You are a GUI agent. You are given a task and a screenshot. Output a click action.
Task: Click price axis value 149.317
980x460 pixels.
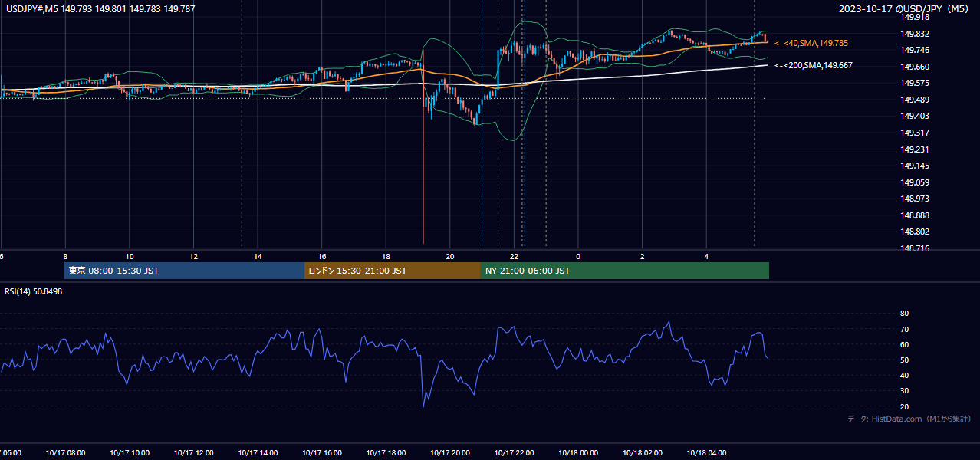click(914, 133)
